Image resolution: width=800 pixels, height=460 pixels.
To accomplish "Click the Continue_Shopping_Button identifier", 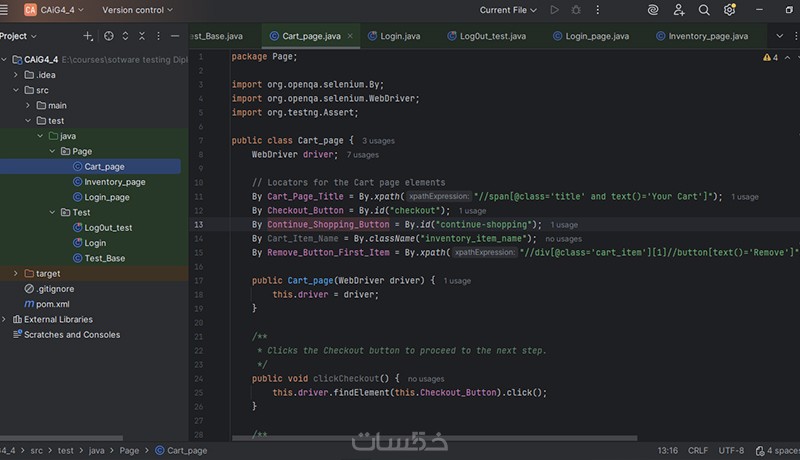I will (x=328, y=225).
